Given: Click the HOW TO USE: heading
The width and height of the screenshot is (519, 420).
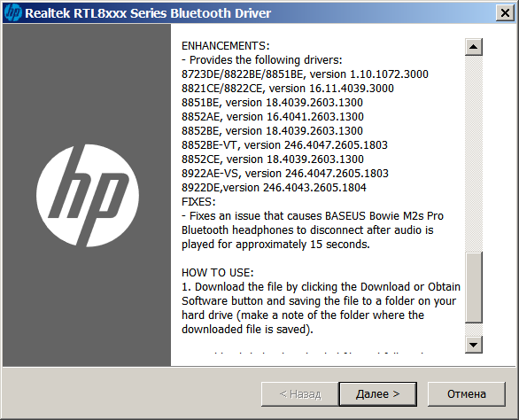Looking at the screenshot, I should [x=218, y=273].
